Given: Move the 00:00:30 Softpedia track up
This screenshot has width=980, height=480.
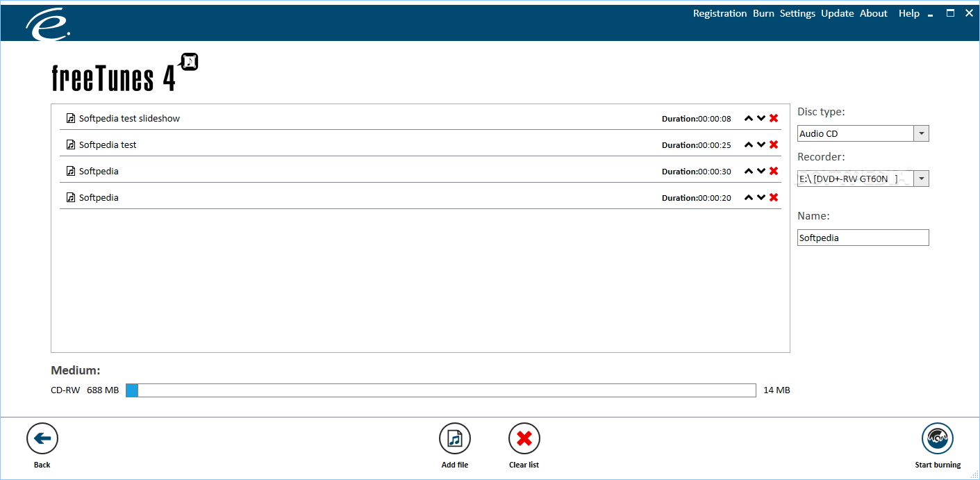Looking at the screenshot, I should pos(749,172).
